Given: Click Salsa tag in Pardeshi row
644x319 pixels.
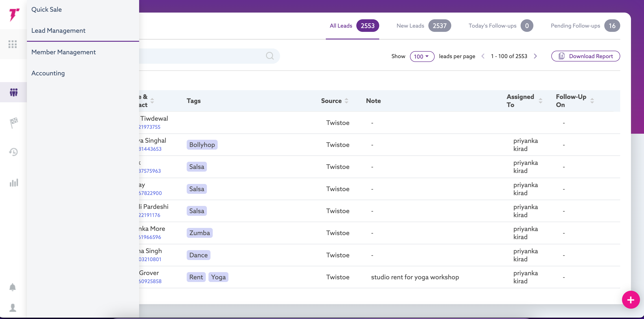Looking at the screenshot, I should click(x=197, y=211).
